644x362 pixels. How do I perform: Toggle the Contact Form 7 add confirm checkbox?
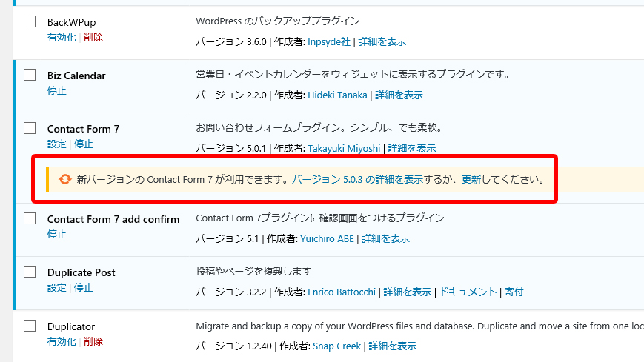pos(30,218)
